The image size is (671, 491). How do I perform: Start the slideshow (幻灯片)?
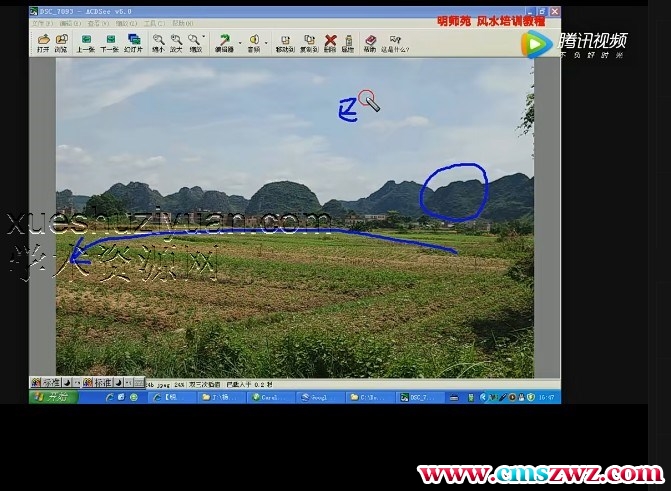(133, 42)
